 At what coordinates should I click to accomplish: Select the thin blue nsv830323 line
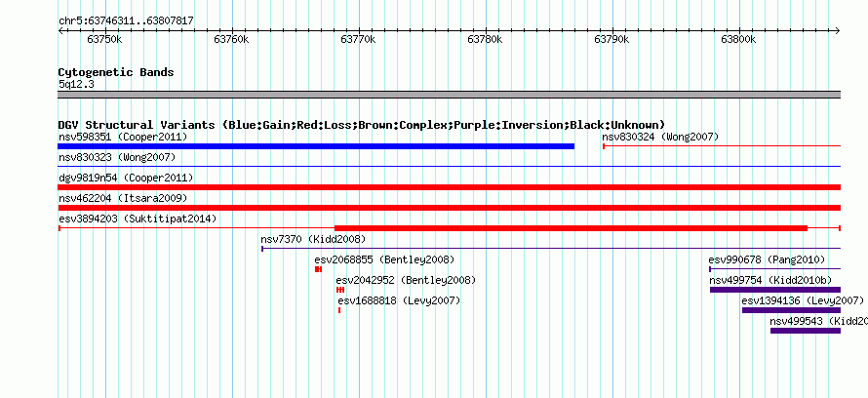pyautogui.click(x=450, y=166)
